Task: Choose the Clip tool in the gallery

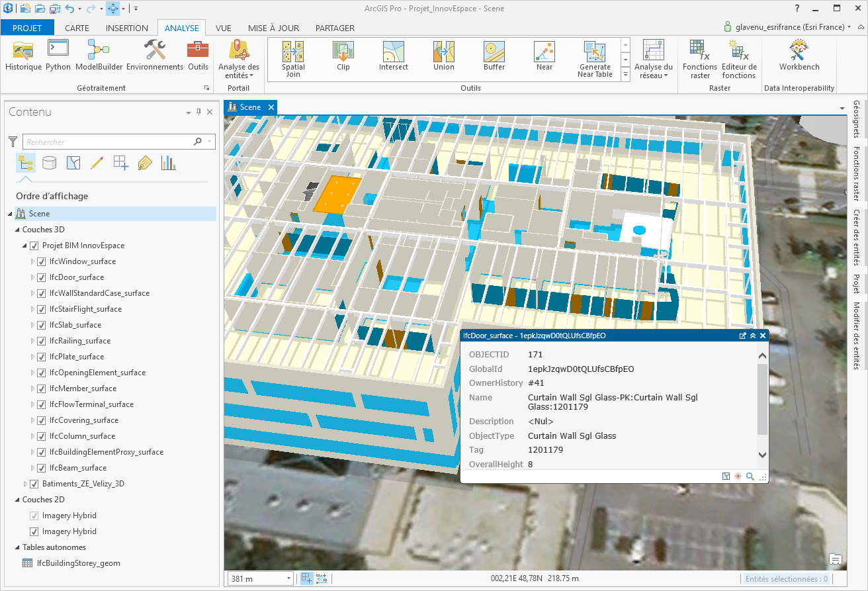Action: point(343,56)
